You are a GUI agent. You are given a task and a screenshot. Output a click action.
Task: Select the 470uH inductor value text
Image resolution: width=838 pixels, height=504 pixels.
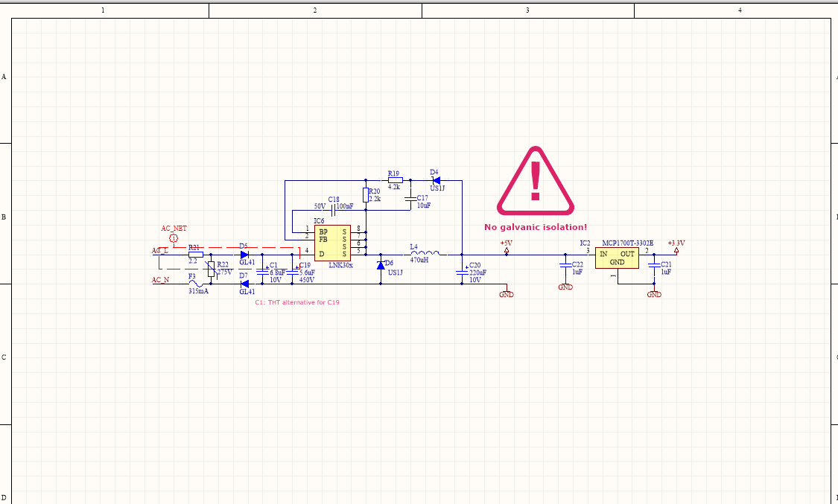pyautogui.click(x=419, y=260)
